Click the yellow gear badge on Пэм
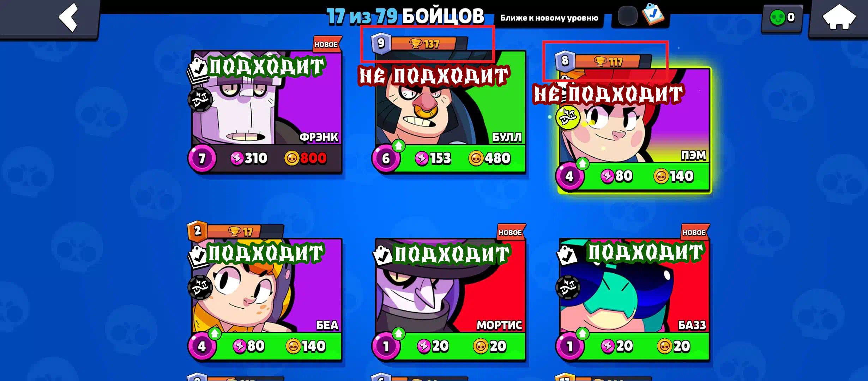The image size is (868, 381). pos(568,117)
